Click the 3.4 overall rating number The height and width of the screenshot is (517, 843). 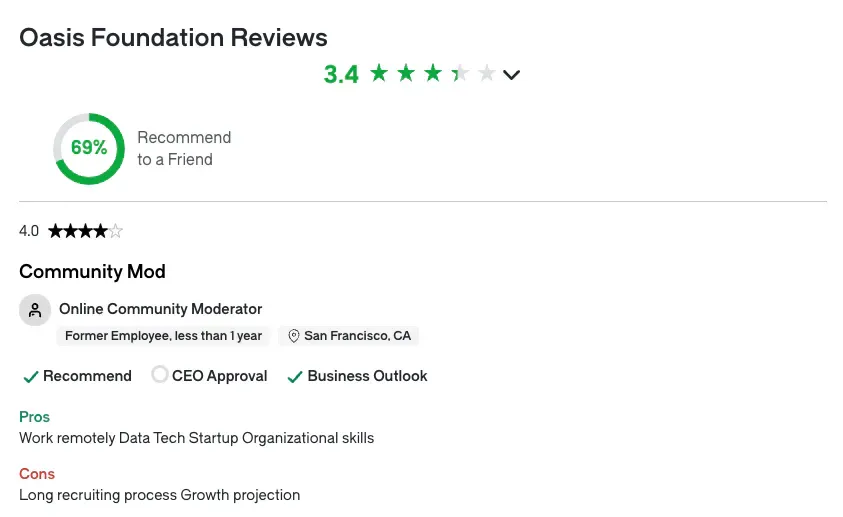341,74
